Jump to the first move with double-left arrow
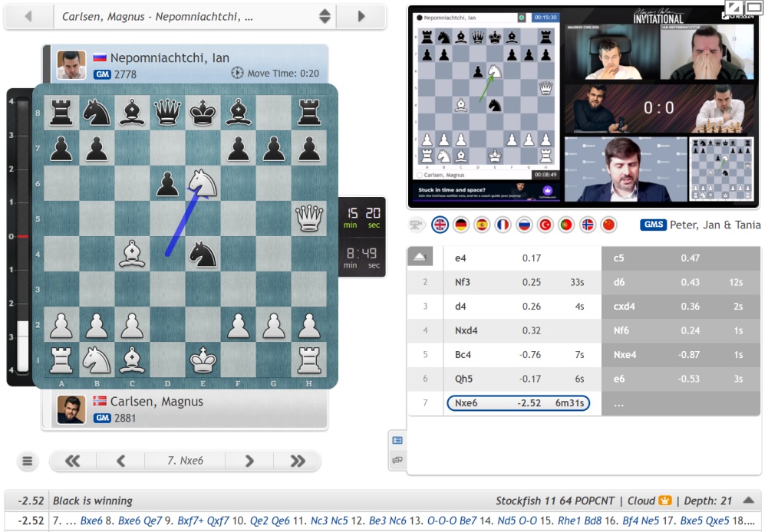 [x=73, y=461]
